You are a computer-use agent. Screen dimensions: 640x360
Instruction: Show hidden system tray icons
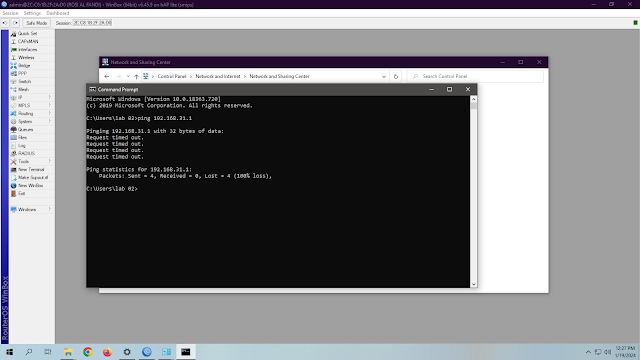[x=588, y=352]
